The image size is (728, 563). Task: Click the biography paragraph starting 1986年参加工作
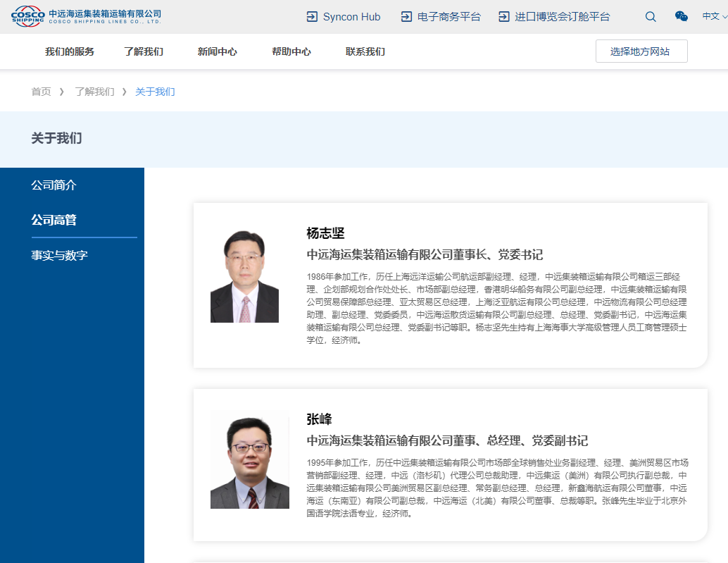click(497, 309)
